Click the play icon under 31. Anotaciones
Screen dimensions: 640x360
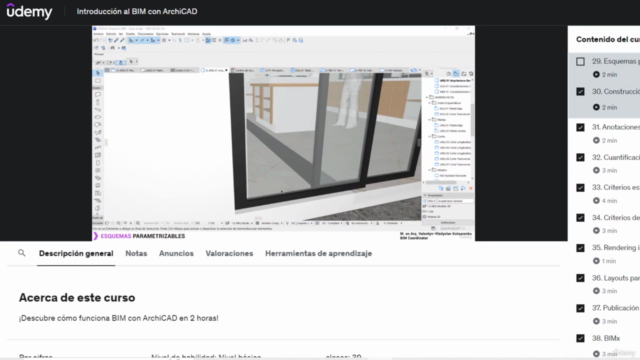click(596, 140)
